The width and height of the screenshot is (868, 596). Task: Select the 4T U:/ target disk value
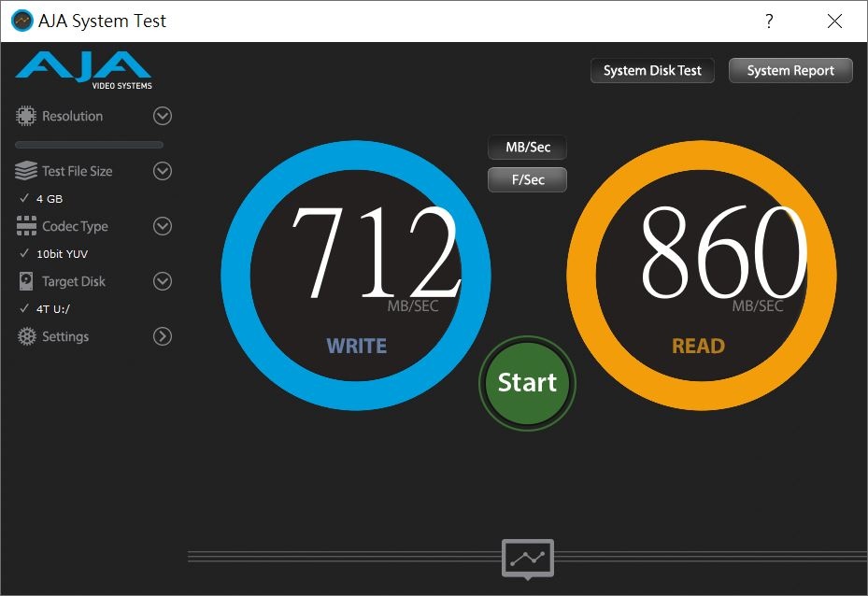pyautogui.click(x=53, y=309)
